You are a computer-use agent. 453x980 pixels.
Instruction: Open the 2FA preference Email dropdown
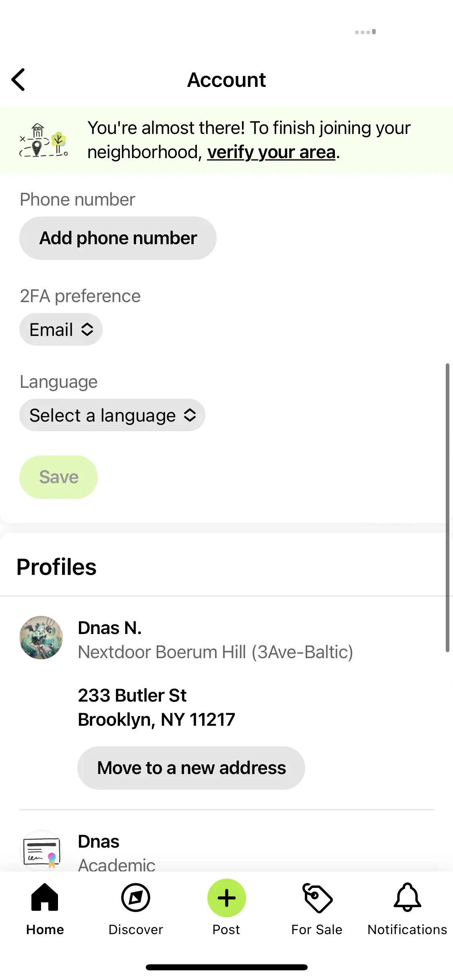pyautogui.click(x=61, y=329)
